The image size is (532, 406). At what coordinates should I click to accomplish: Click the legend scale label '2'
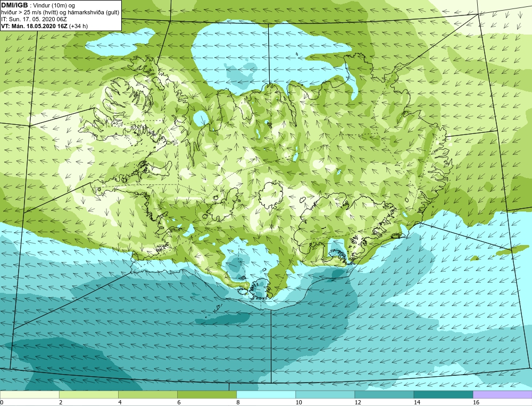(61, 402)
